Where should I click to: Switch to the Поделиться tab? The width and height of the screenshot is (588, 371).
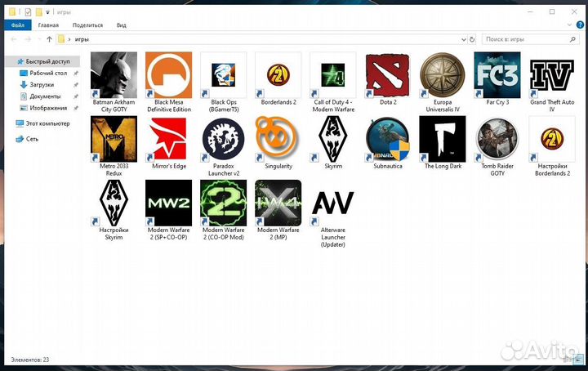[x=87, y=25]
